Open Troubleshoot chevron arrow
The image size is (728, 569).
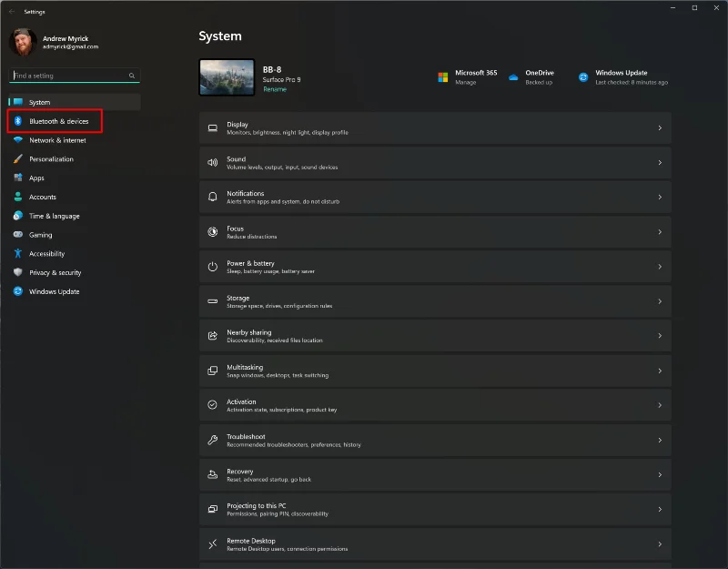pyautogui.click(x=660, y=440)
